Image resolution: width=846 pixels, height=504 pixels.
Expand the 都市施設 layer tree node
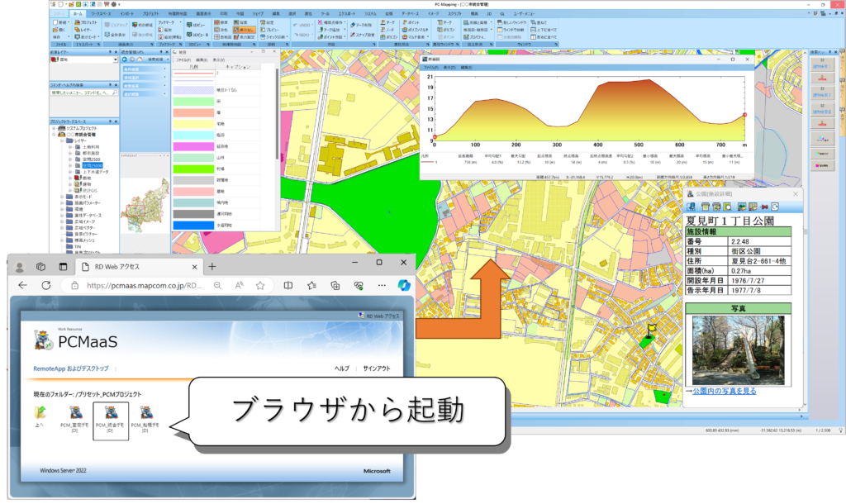pos(70,153)
